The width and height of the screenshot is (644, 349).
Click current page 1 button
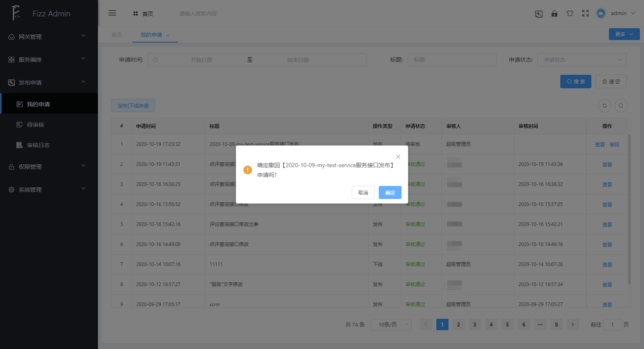tap(442, 324)
